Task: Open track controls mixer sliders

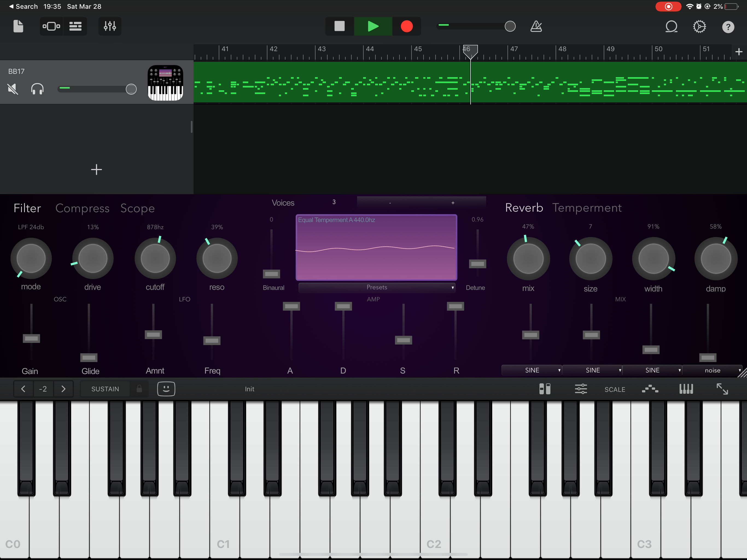Action: (110, 26)
